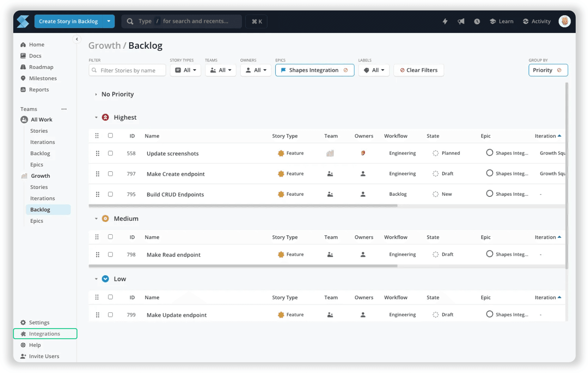Click Create Story in Backlog button

point(68,21)
